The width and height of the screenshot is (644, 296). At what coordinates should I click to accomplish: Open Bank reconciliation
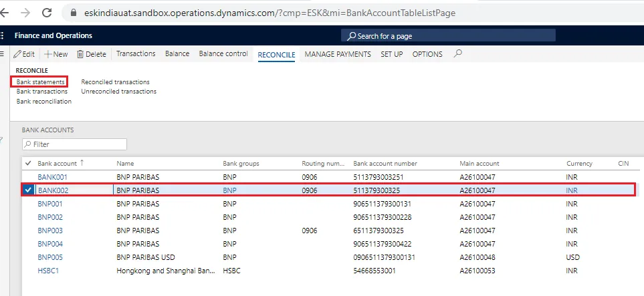pyautogui.click(x=44, y=101)
